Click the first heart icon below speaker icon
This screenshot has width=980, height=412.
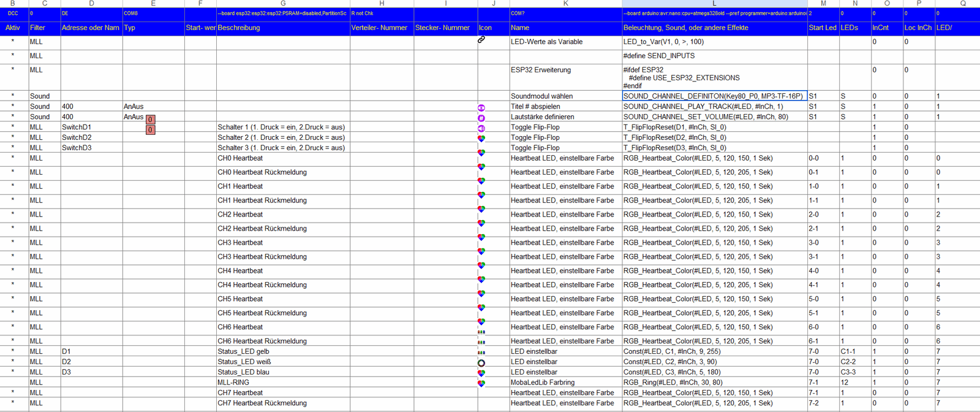tap(481, 139)
